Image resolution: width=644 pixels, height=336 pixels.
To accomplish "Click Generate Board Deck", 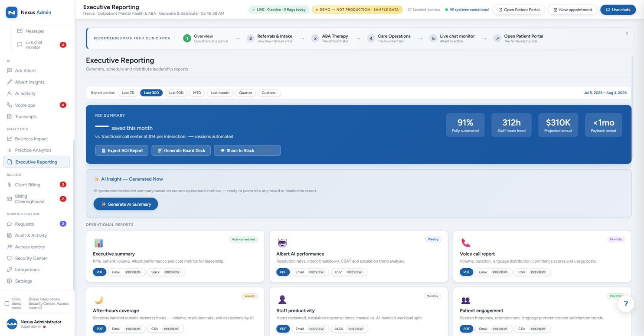I will (181, 151).
